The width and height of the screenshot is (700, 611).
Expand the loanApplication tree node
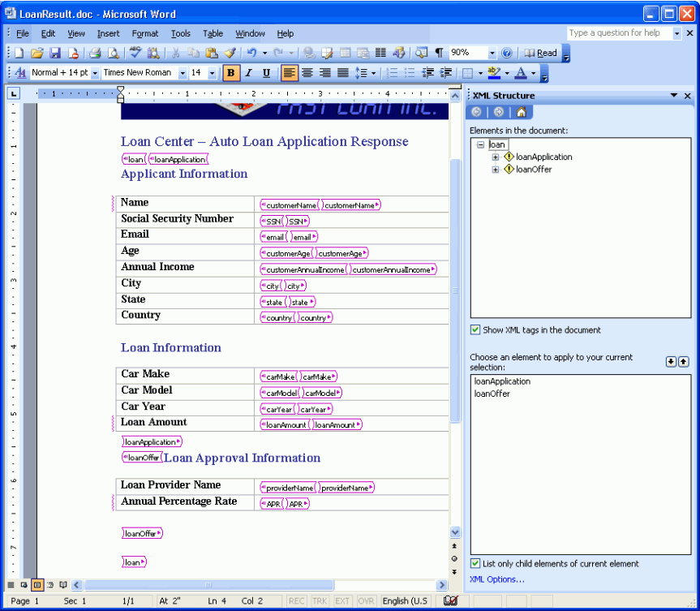(x=495, y=157)
